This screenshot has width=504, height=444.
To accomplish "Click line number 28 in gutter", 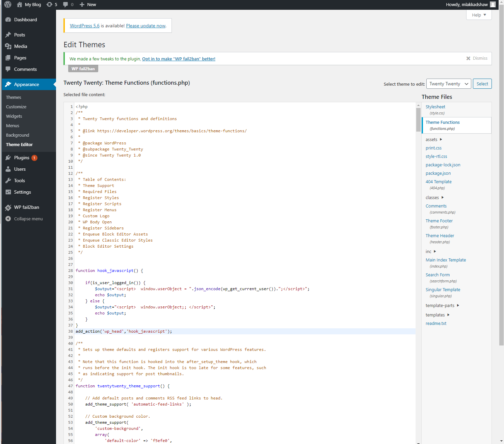I will [70, 271].
